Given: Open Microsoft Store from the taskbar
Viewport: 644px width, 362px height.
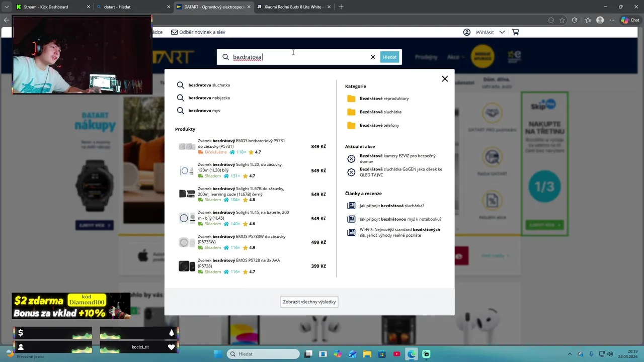Looking at the screenshot, I should 382,354.
